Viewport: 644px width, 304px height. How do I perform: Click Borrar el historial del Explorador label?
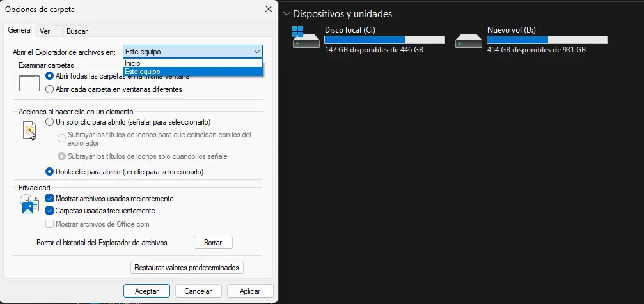point(102,243)
